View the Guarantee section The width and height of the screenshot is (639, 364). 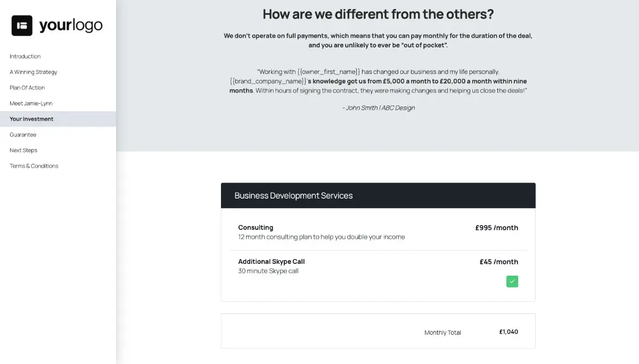22,135
